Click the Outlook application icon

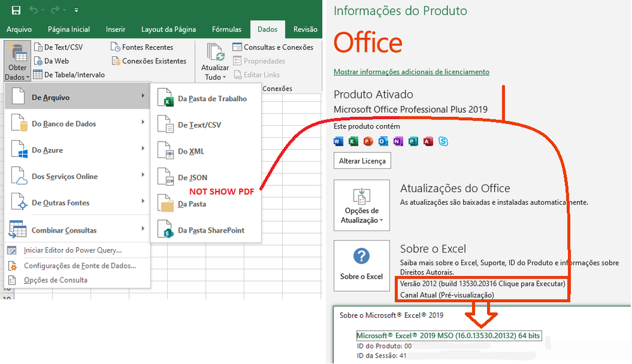coord(383,142)
